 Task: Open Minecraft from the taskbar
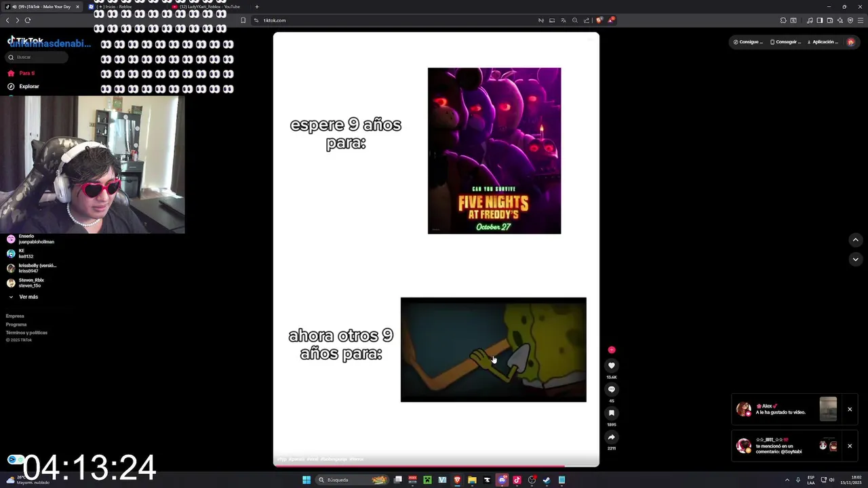[427, 480]
